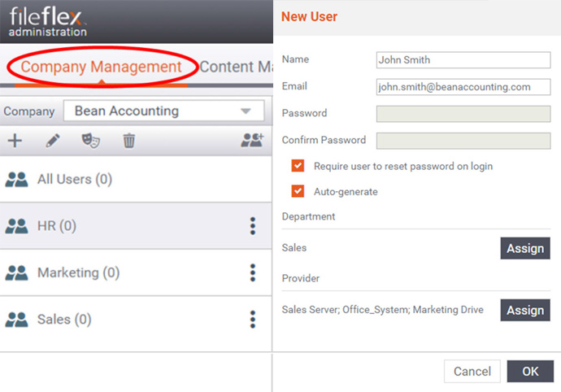Screen dimensions: 561x392
Task: Click the add user icon
Action: [252, 141]
